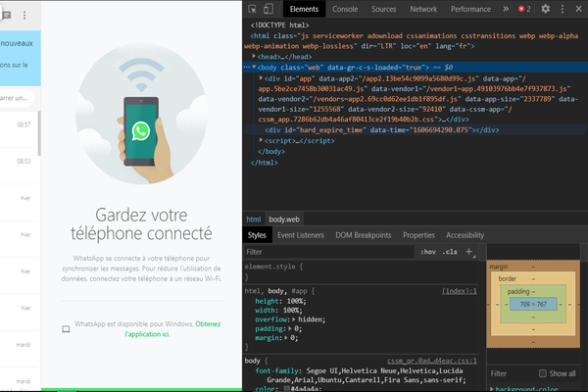Expand the overflow property shorthand
Image resolution: width=588 pixels, height=392 pixels.
(x=294, y=319)
